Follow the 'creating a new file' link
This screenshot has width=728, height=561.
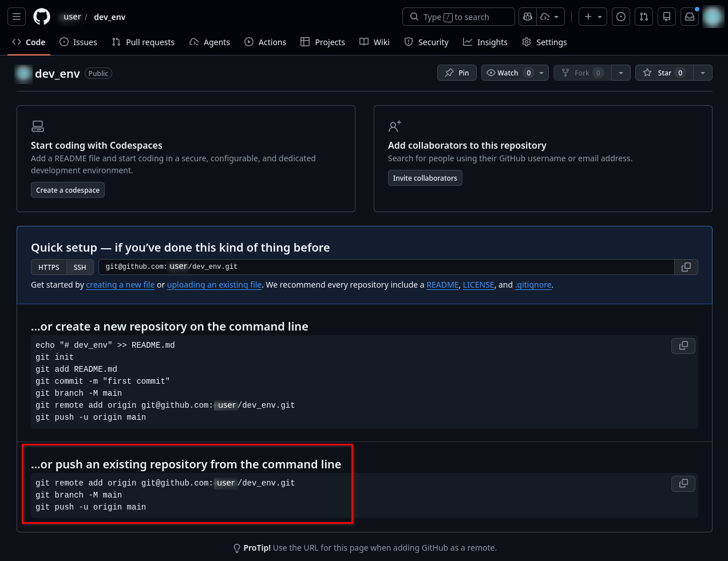[x=120, y=285]
